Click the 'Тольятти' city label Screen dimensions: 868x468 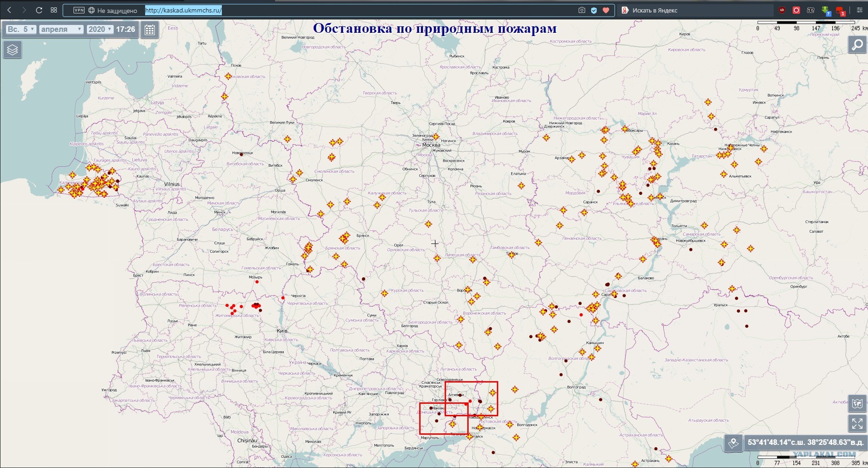[679, 226]
